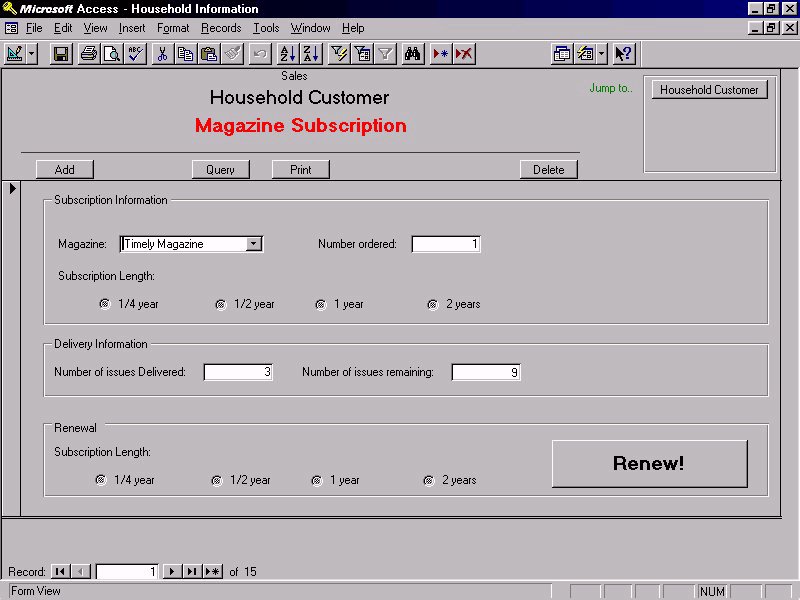This screenshot has width=800, height=600.
Task: Open the Help menu
Action: 353,28
